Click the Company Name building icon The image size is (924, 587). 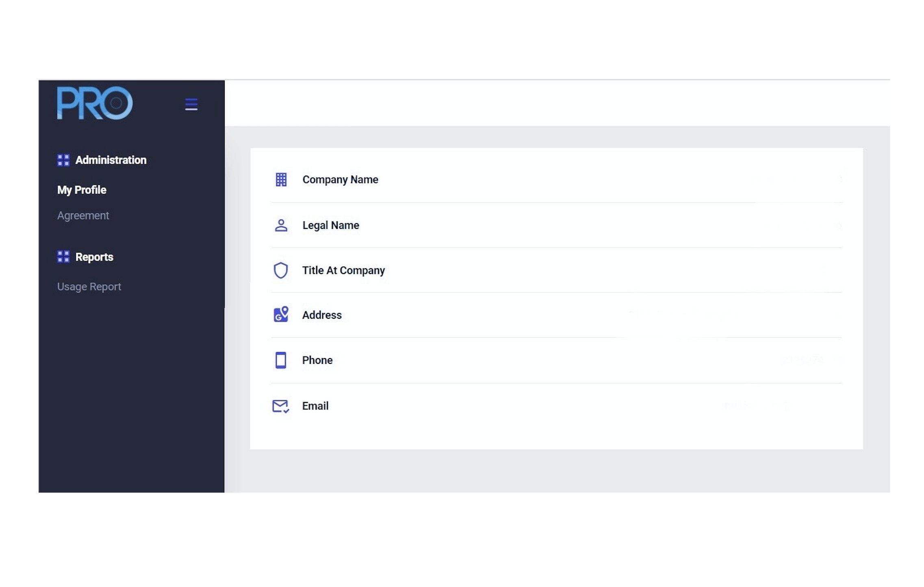[281, 179]
